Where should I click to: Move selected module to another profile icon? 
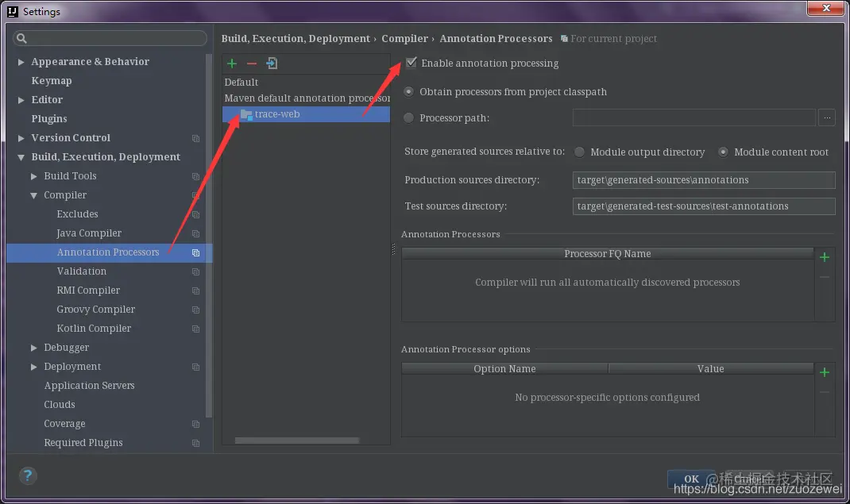tap(272, 63)
